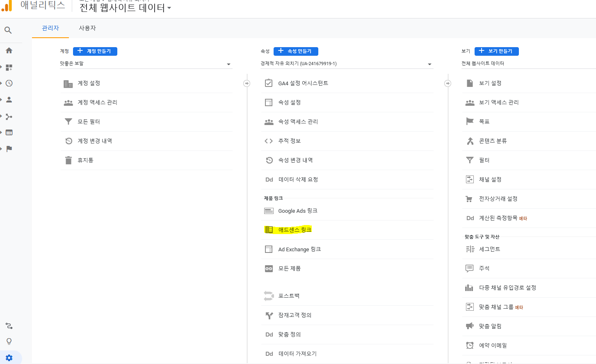Screen dimensions: 596x364
Task: Click the 모든 필터 funnel icon
Action: 69,122
